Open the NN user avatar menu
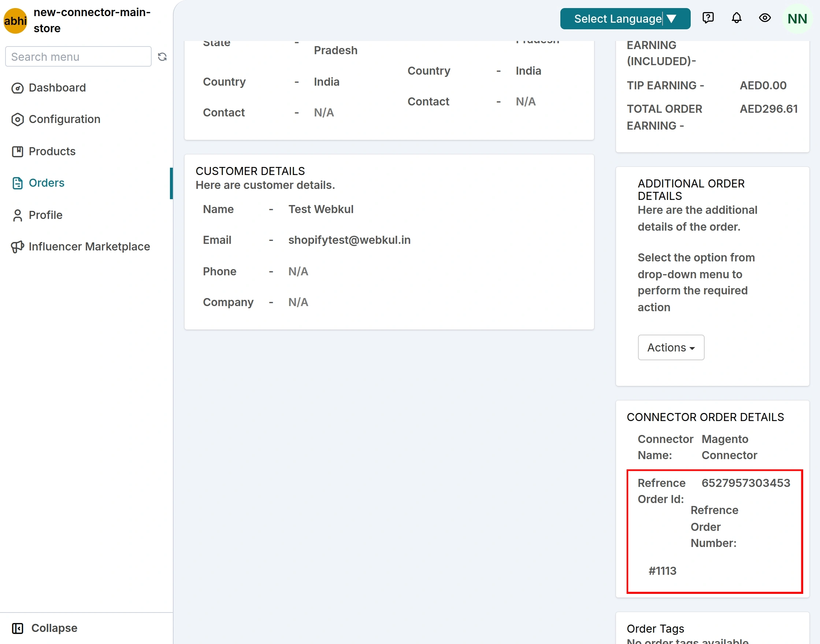The height and width of the screenshot is (644, 820). (x=797, y=18)
